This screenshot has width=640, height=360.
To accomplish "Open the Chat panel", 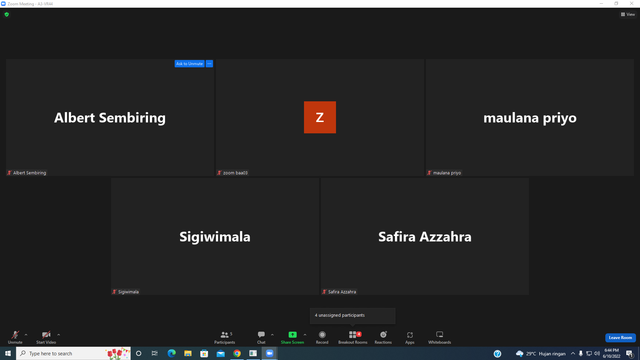I will click(261, 337).
